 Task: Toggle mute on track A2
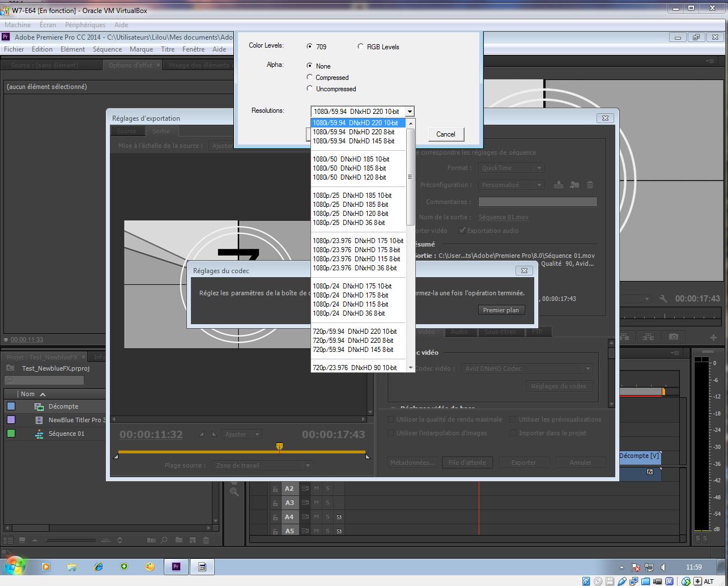317,489
